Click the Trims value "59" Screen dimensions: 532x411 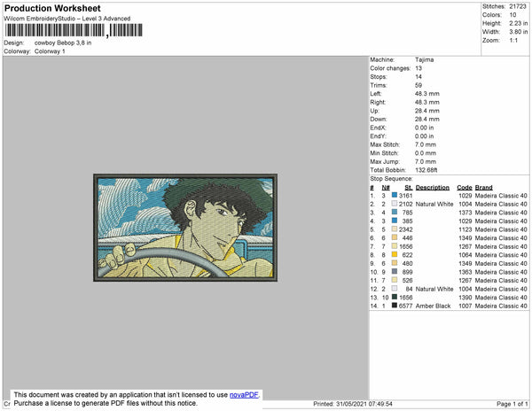pyautogui.click(x=419, y=85)
